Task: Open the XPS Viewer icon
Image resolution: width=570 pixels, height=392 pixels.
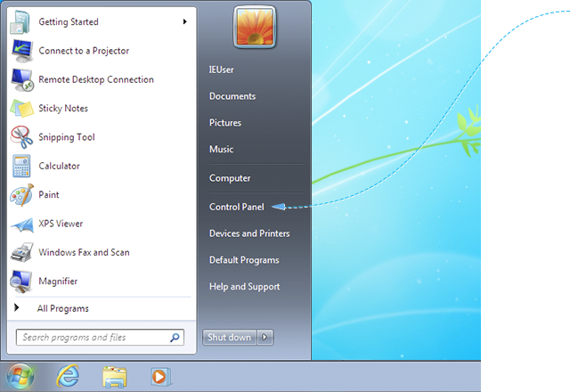Action: pos(21,225)
